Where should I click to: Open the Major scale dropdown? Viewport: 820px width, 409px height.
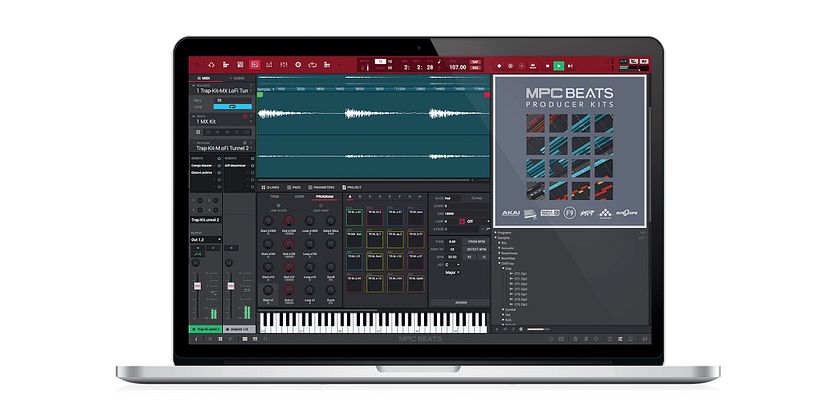click(452, 272)
